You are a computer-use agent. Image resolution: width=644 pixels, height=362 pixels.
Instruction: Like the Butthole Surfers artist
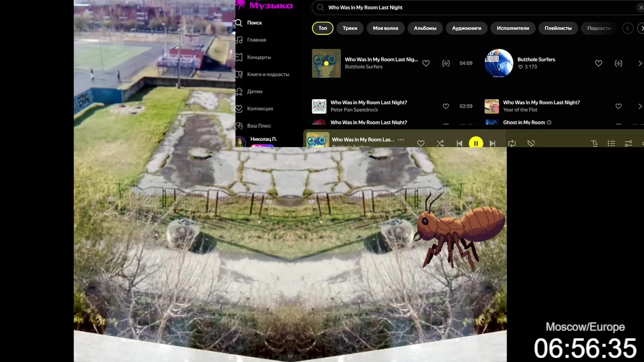tap(599, 63)
